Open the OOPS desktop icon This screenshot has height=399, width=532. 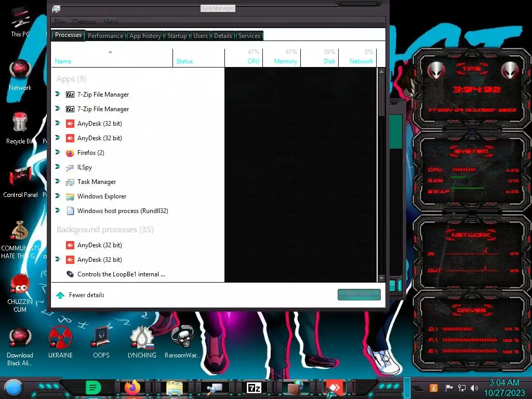pyautogui.click(x=101, y=343)
